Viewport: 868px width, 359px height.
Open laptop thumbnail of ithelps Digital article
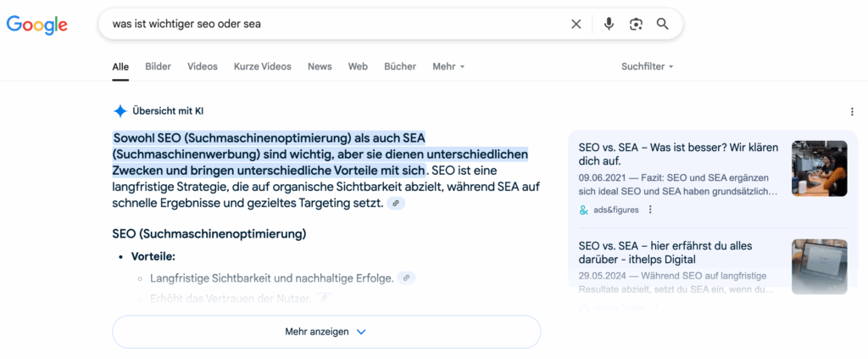click(820, 266)
